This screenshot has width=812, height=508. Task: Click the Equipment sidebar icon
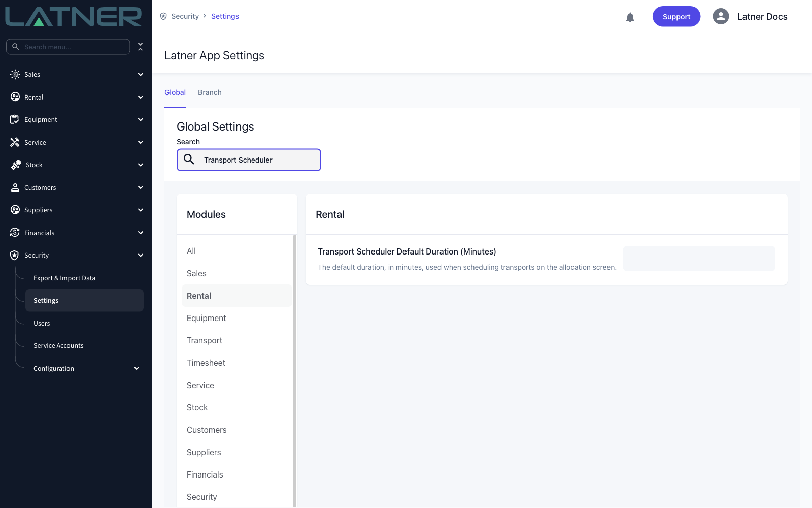pos(15,119)
